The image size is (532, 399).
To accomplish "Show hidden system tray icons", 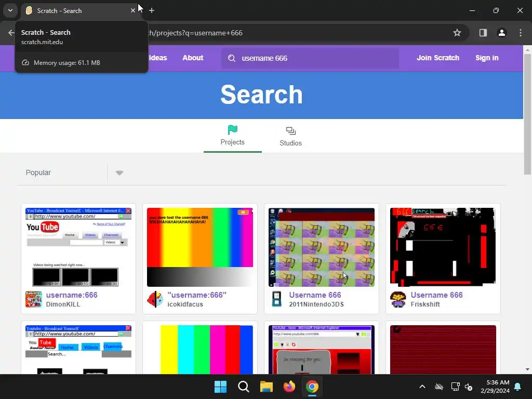I will click(x=422, y=387).
